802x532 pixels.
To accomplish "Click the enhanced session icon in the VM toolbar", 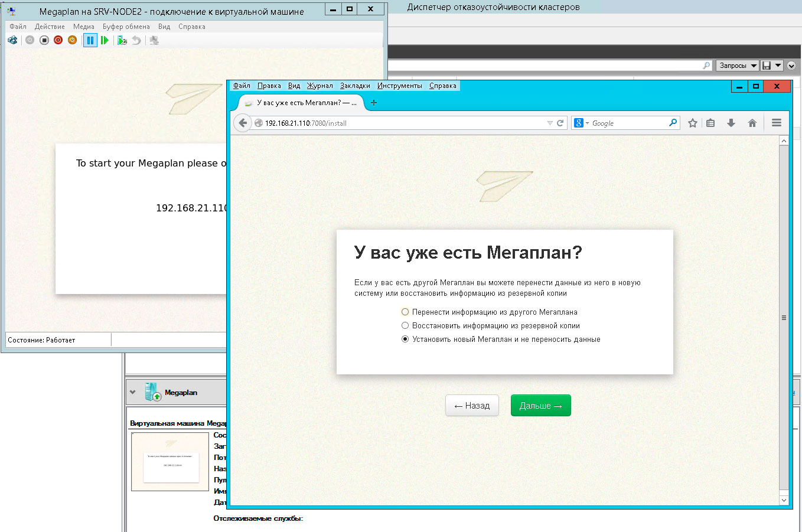I will coord(154,40).
